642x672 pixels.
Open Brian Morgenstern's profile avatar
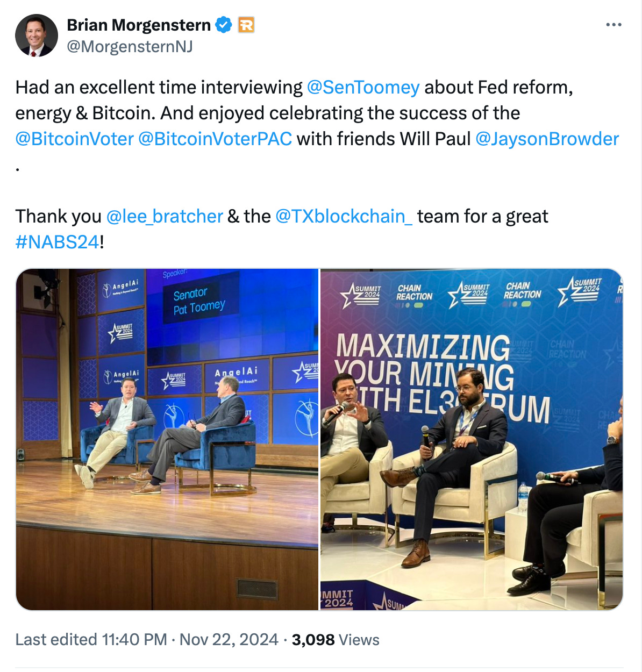tap(36, 35)
